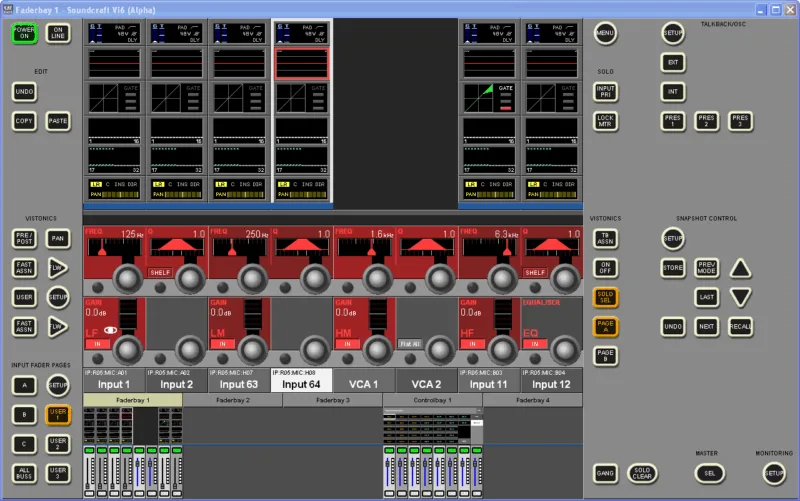Toggle the SOLO SEL button
Viewport: 800px width, 501px height.
coord(605,297)
